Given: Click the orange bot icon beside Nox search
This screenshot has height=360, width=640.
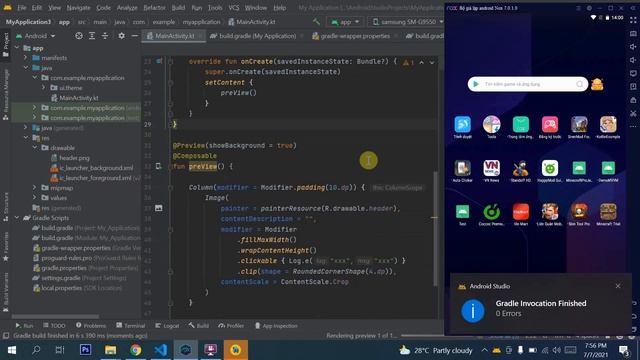Looking at the screenshot, I should 597,84.
